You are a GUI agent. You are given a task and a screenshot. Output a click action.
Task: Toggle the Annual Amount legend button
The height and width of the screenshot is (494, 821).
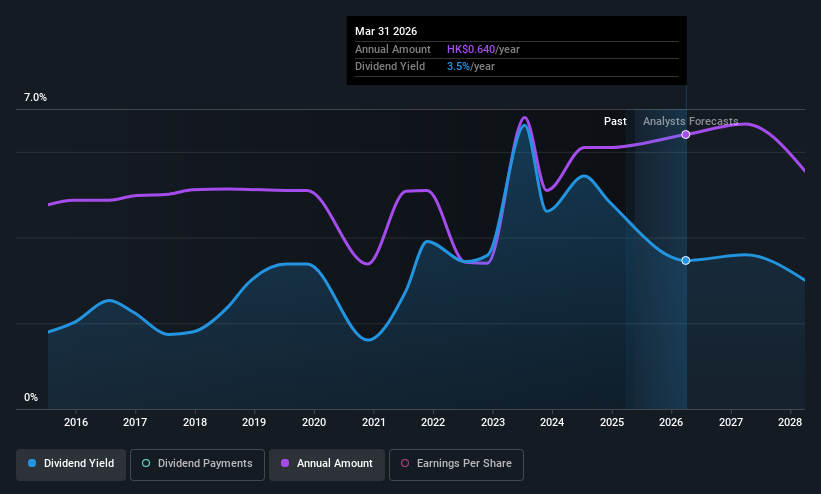pyautogui.click(x=327, y=465)
